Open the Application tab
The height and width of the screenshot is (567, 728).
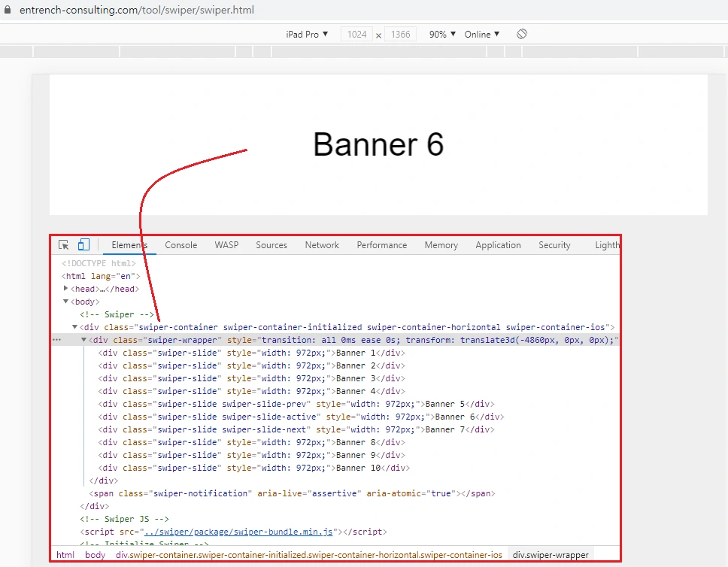498,245
